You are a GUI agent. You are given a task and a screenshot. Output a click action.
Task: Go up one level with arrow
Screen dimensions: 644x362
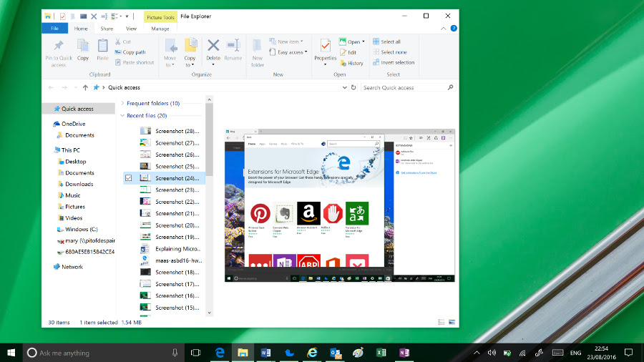(x=85, y=87)
